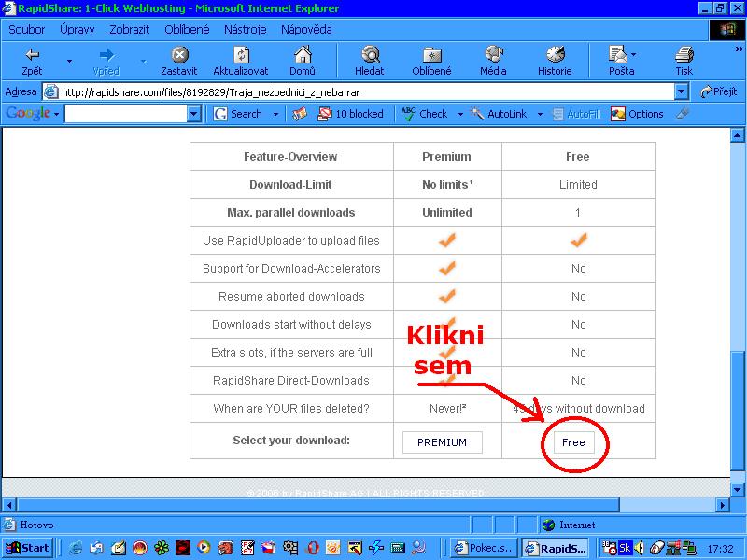This screenshot has height=560, width=747.
Task: Click the Sk language indicator in the tray
Action: [625, 548]
